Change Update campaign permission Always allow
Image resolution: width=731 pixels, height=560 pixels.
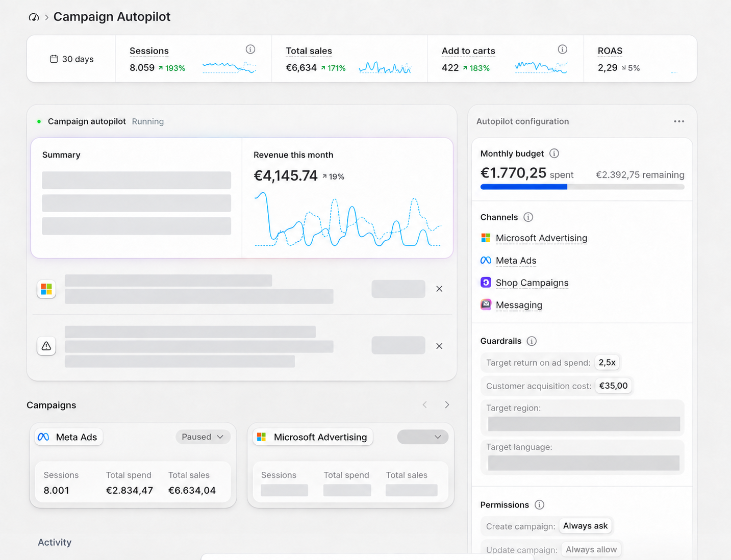click(x=591, y=550)
